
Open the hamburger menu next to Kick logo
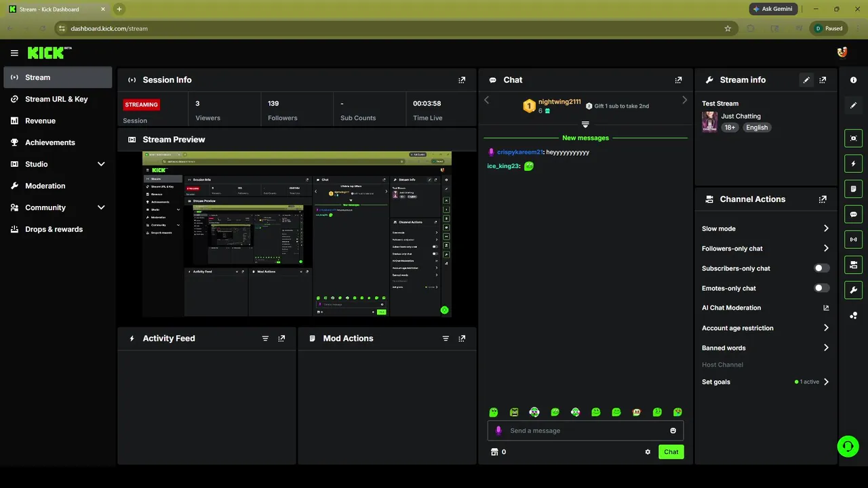pyautogui.click(x=14, y=53)
